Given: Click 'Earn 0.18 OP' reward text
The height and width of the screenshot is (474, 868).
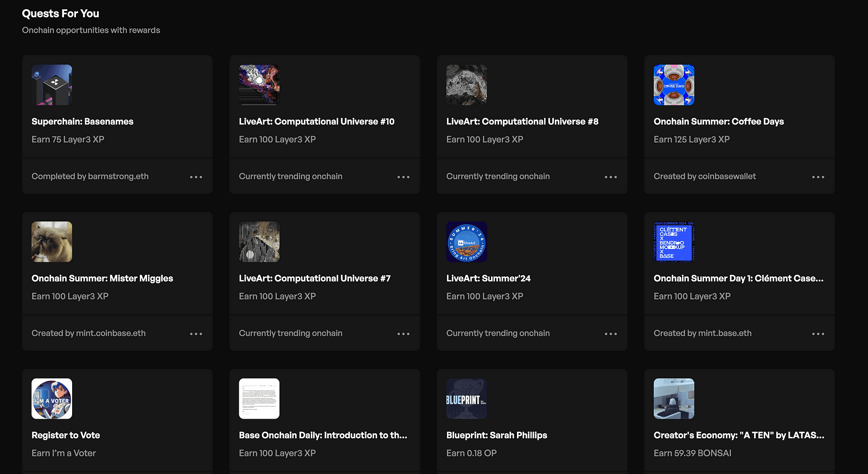Looking at the screenshot, I should [471, 453].
